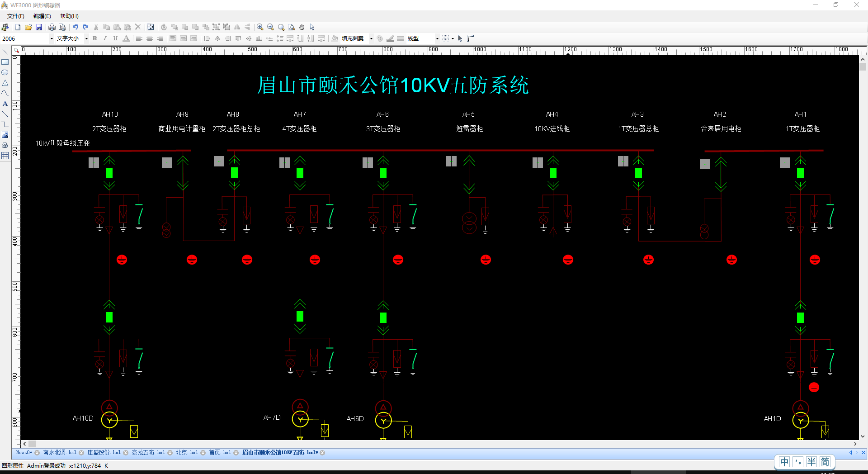
Task: Switch to the 南水北调.hxl tab
Action: [x=60, y=452]
